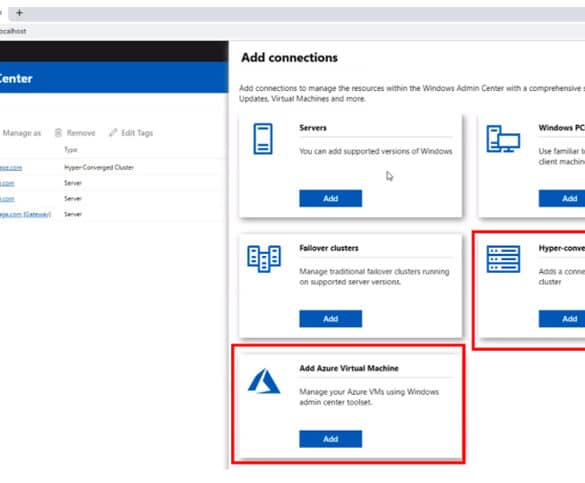Open the Gateway server connection link
The image size is (585, 483).
pos(25,214)
